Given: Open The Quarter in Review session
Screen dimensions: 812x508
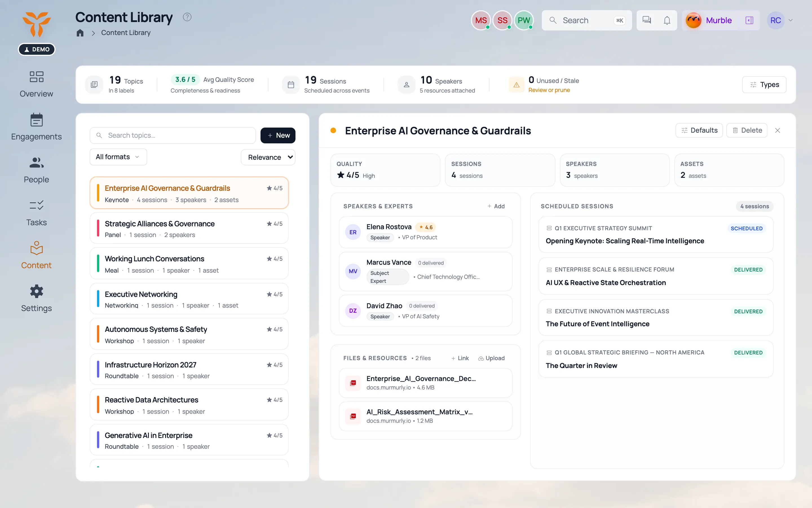Looking at the screenshot, I should 656,359.
